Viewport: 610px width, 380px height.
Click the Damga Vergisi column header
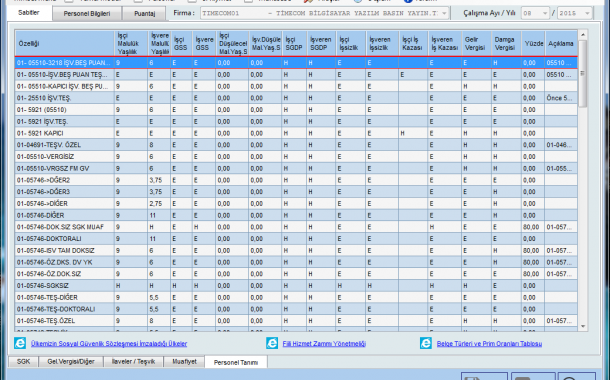point(506,44)
